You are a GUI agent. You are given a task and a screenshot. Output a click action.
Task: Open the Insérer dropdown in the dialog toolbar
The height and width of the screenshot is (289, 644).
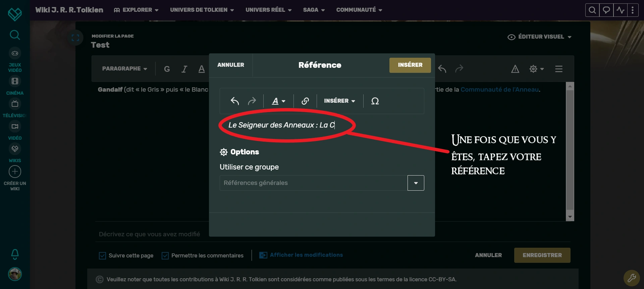pos(339,101)
